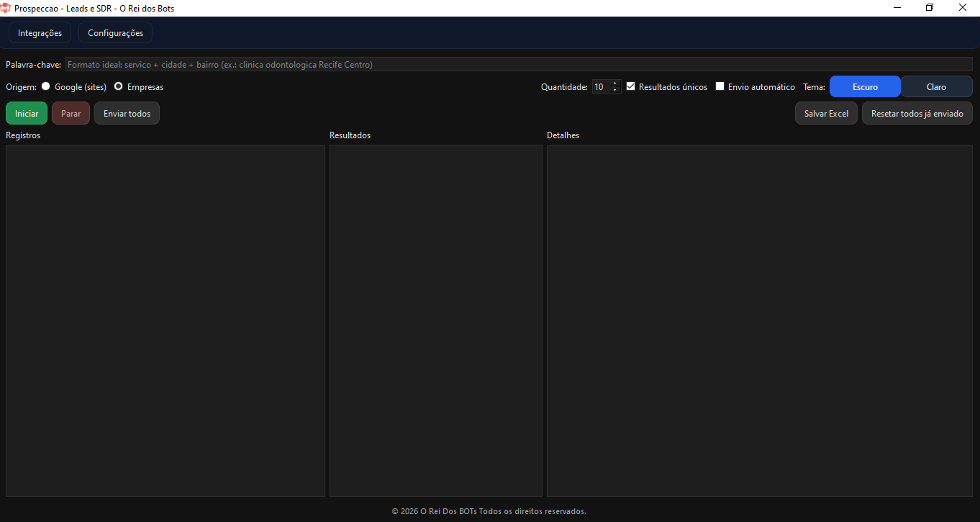Click the Salvar Excel button
Screen dimensions: 980x522
(x=826, y=114)
